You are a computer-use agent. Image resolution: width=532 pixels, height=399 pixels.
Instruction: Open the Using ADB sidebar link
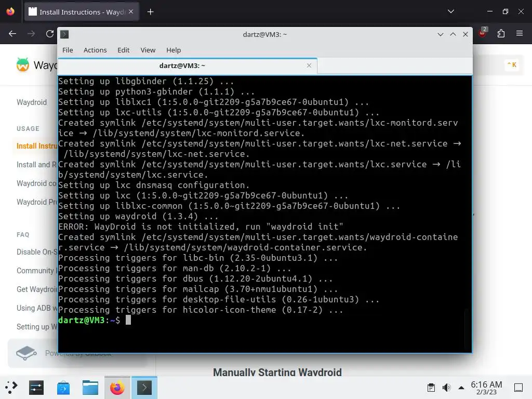click(37, 308)
